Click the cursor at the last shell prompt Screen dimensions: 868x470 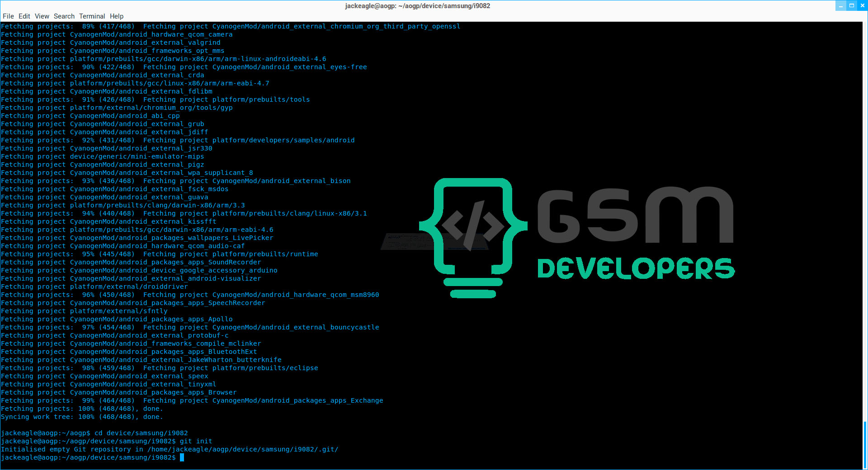[x=182, y=457]
